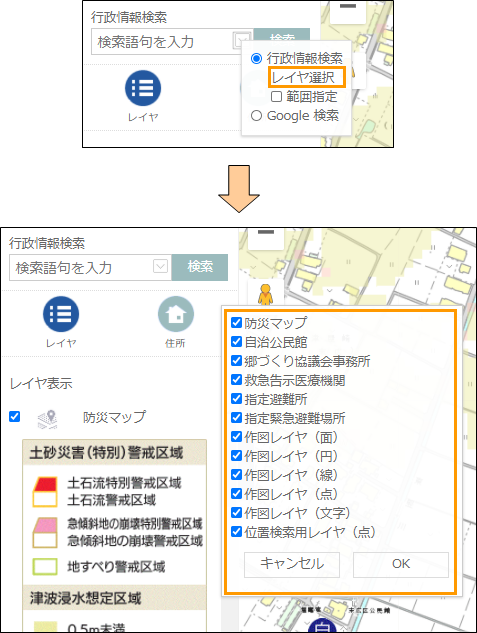The height and width of the screenshot is (633, 477).
Task: Select 行政情報検索 radio button
Action: (x=256, y=59)
